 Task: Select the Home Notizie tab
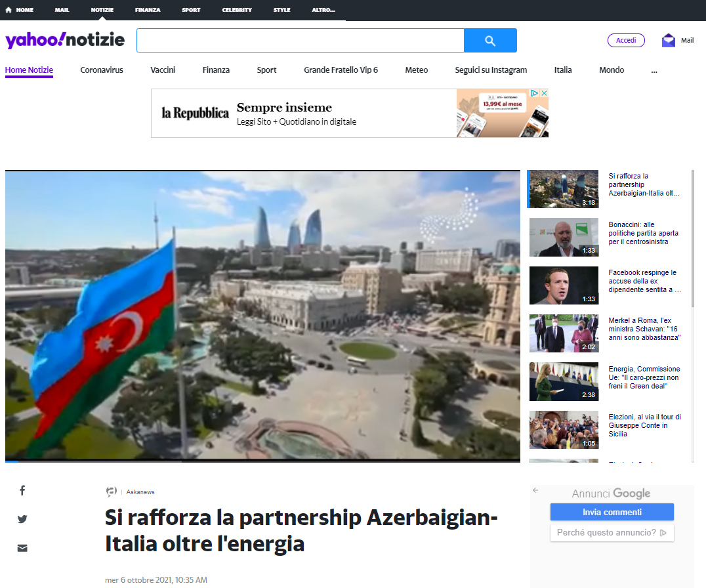[29, 70]
